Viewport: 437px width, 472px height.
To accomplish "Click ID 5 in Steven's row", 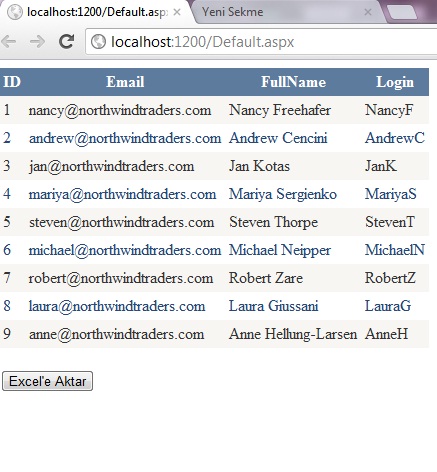I will [7, 222].
